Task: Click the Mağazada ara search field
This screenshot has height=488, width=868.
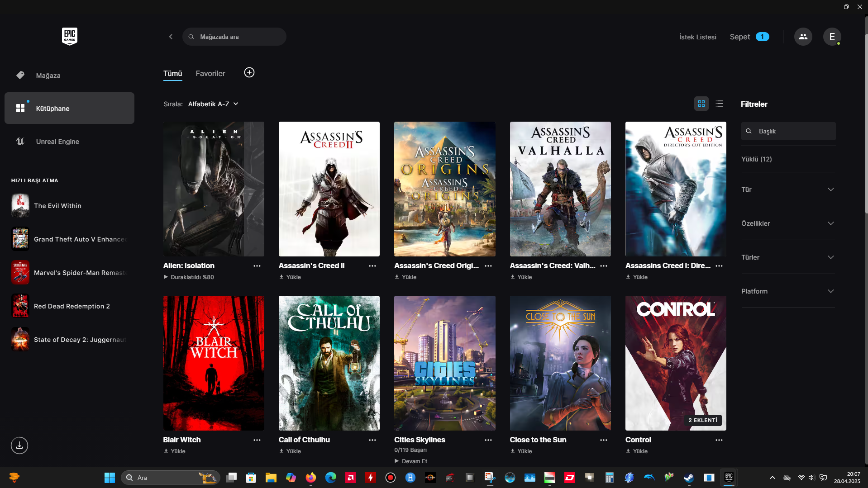Action: [x=234, y=37]
